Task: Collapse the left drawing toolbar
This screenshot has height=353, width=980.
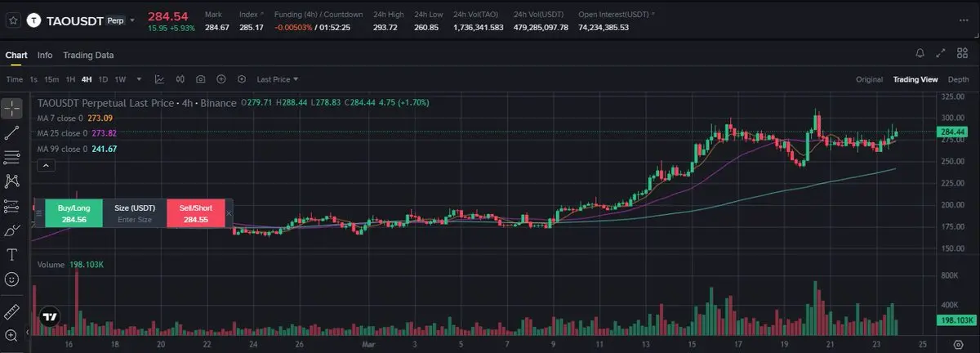Action: (28, 332)
